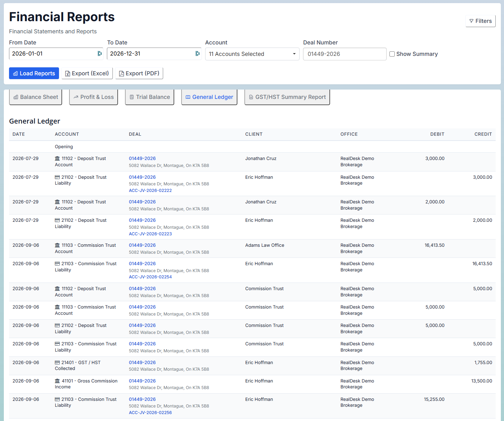Click the 41101 - Gross Commission Income account
Screen dimensions: 504x421
(86, 384)
